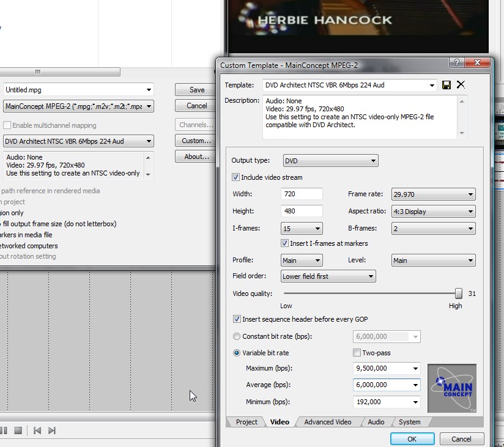Click the help question mark button in the title bar
This screenshot has width=504, height=447.
pyautogui.click(x=457, y=62)
